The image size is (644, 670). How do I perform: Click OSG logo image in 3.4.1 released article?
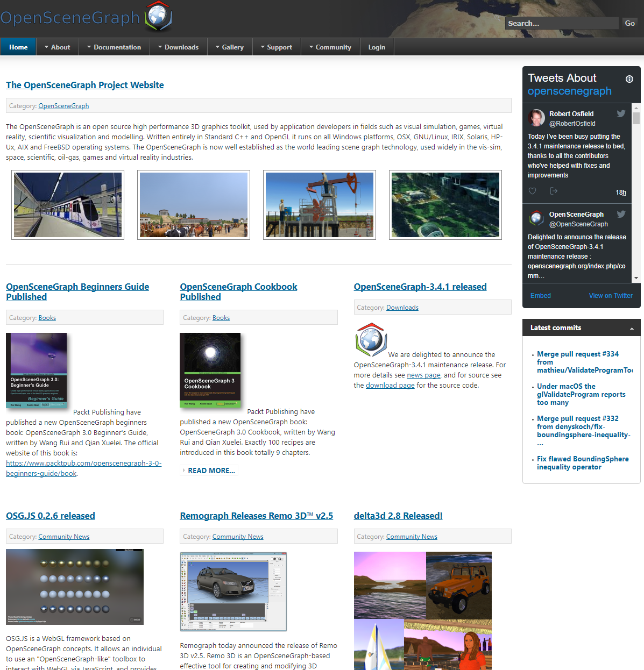coord(371,340)
